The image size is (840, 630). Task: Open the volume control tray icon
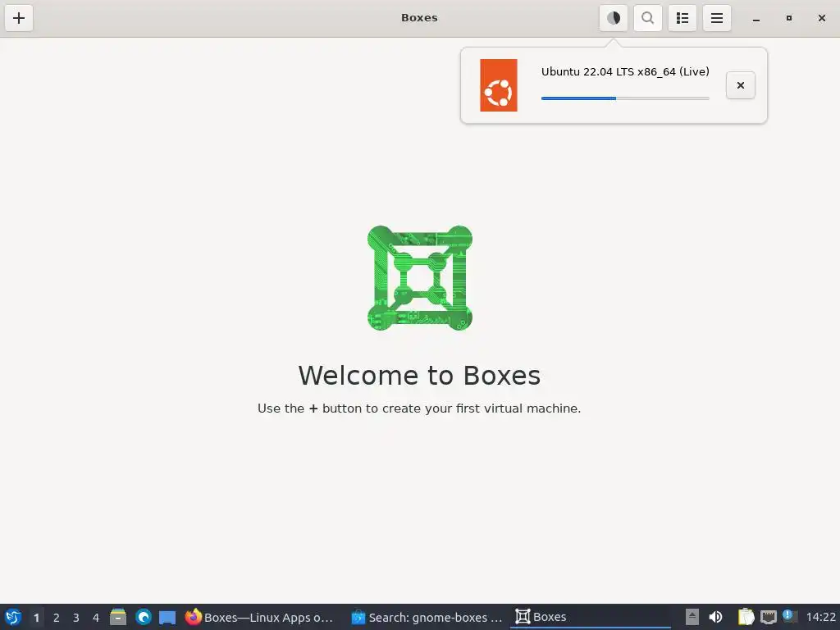pyautogui.click(x=715, y=617)
